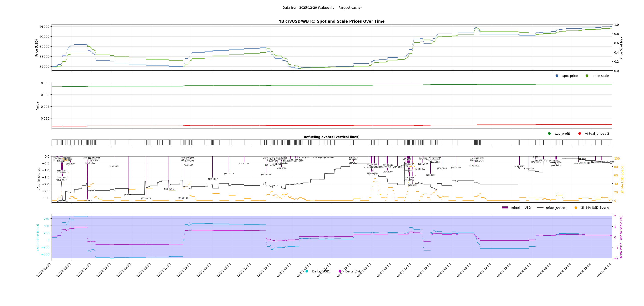This screenshot has height=306, width=644.
Task: Click the red virtual_price / 2 legend dot
Action: (580, 133)
